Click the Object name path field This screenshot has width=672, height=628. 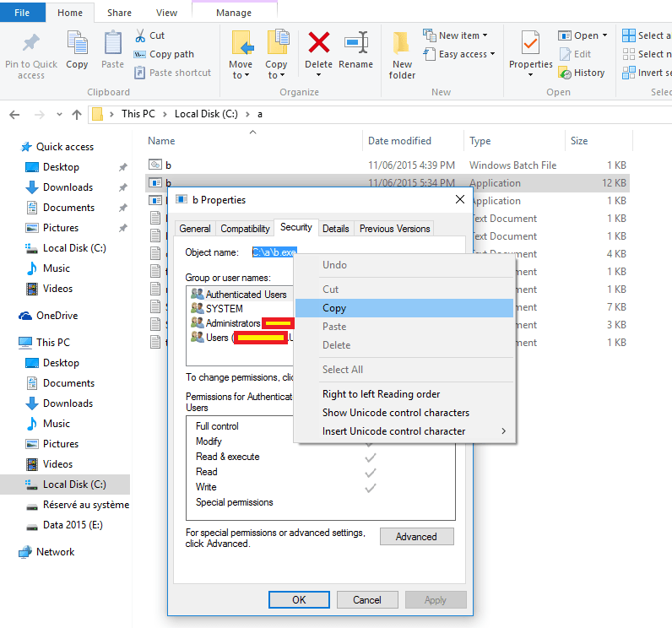click(x=274, y=252)
